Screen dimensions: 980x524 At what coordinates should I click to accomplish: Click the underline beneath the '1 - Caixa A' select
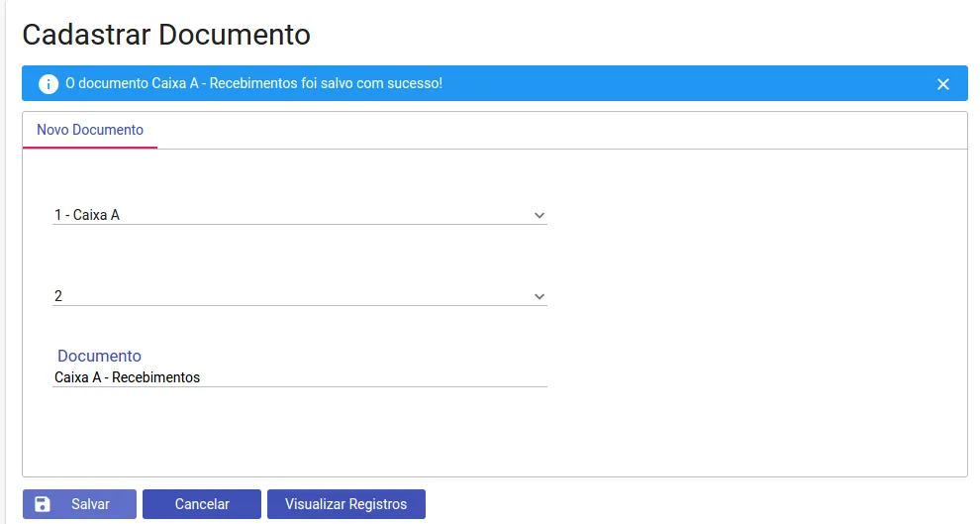299,225
